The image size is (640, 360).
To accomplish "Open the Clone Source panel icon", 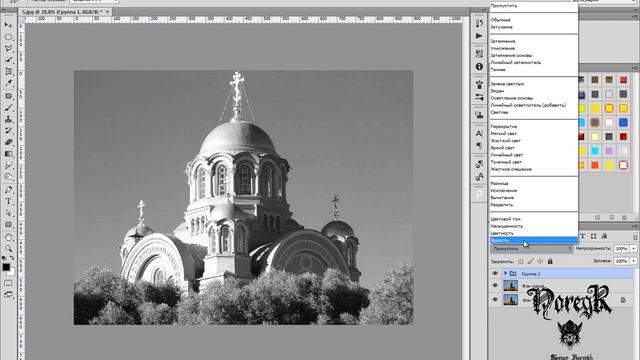I will tap(479, 115).
